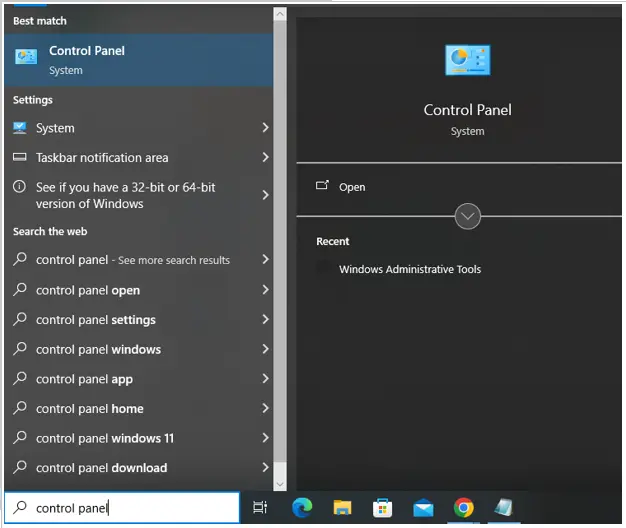Click the results list scrollbar up arrow
Image resolution: width=626 pixels, height=528 pixels.
(280, 14)
